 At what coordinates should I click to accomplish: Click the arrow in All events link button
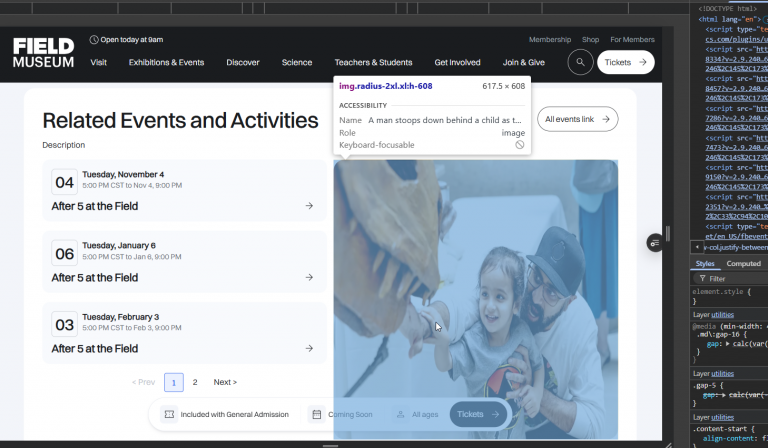click(x=606, y=119)
